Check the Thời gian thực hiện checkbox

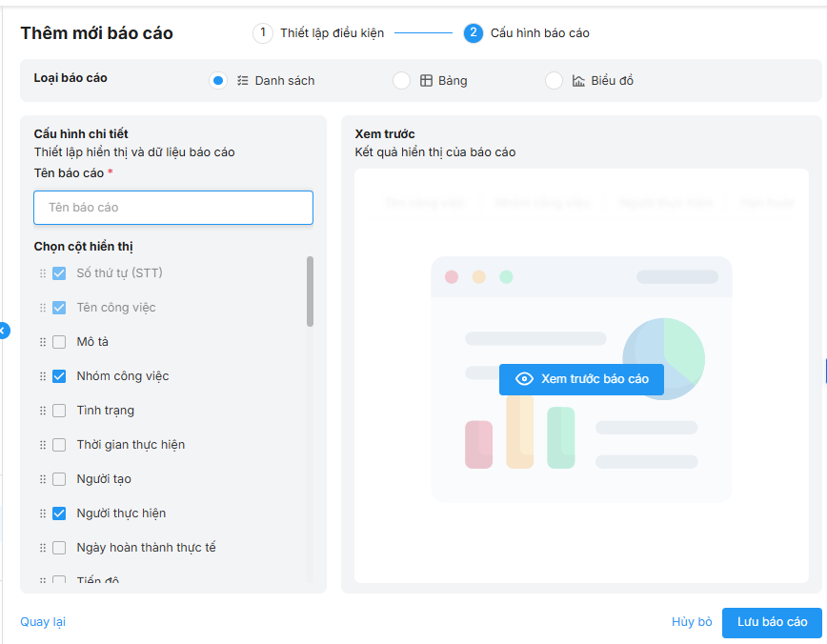pyautogui.click(x=59, y=445)
